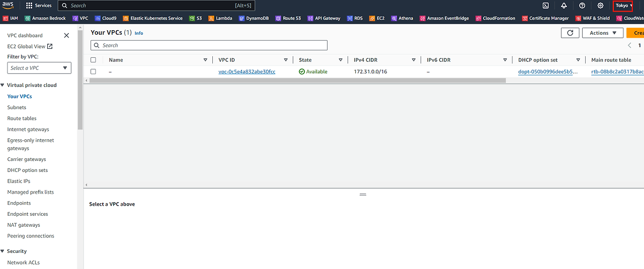Select the vpc-0c5e4a832abe30fcc row checkbox
This screenshot has width=644, height=269.
click(93, 71)
